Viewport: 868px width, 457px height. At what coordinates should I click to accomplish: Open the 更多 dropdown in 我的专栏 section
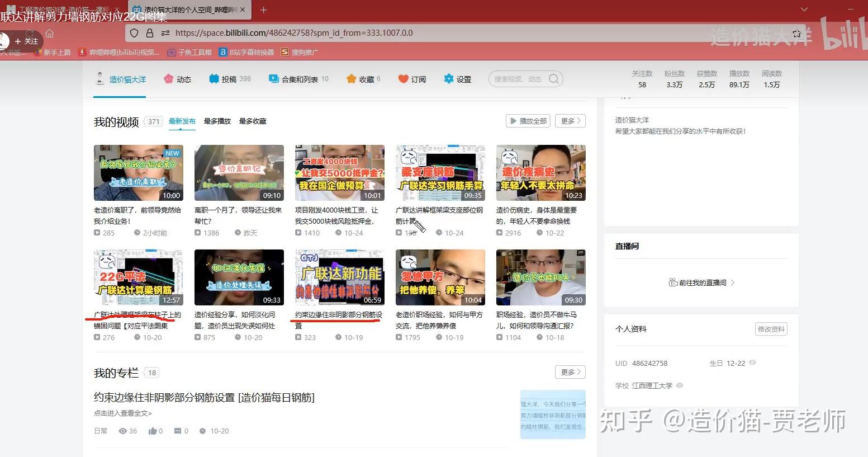pos(570,372)
